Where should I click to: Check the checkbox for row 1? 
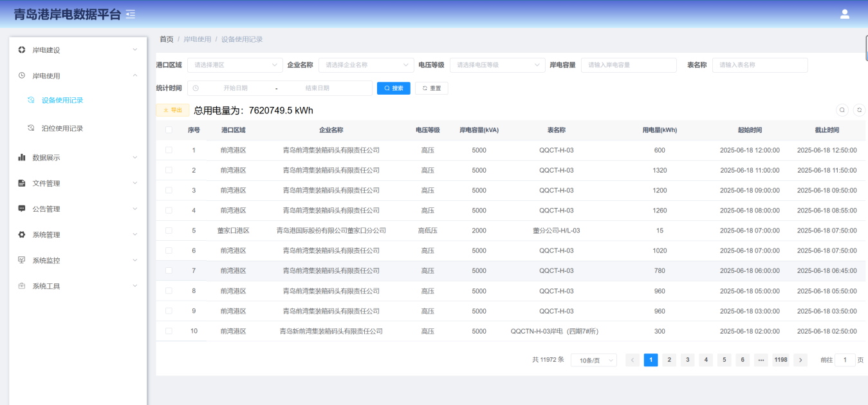click(169, 150)
